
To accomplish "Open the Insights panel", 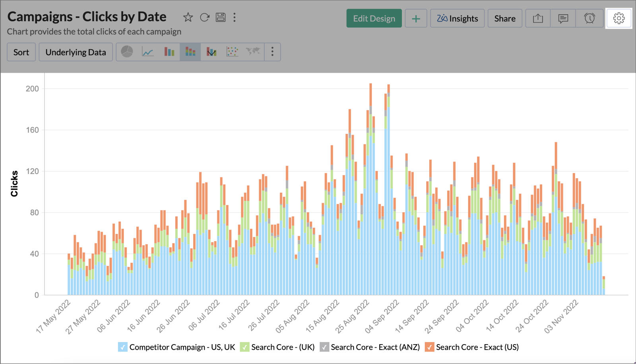I will point(457,18).
